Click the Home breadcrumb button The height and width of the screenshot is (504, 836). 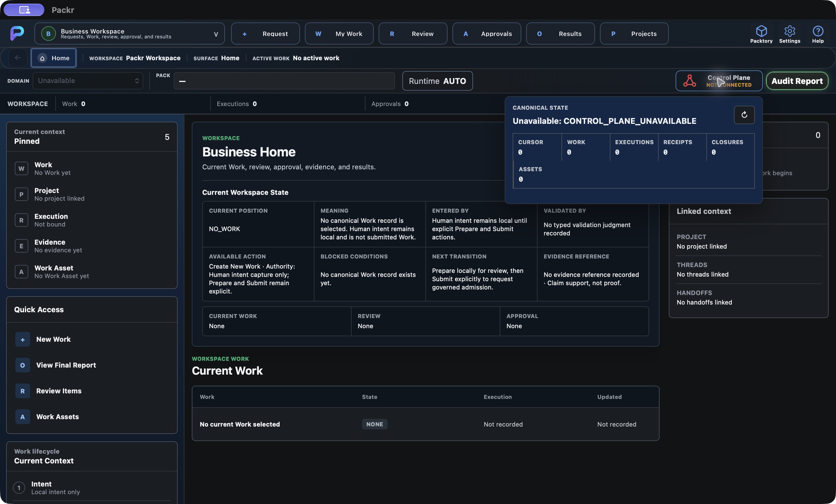(53, 58)
